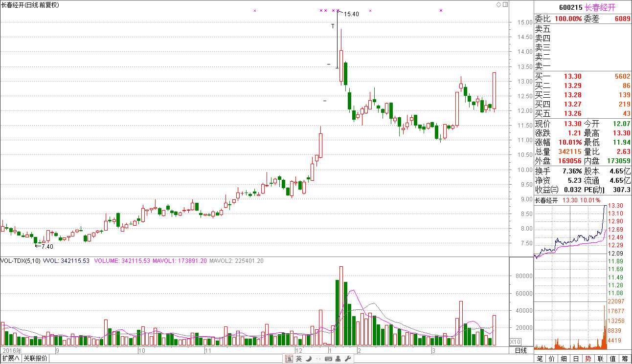Viewport: 632px width, 364px height.
Task: Click the 收益(三) value 0.032
Action: click(572, 190)
